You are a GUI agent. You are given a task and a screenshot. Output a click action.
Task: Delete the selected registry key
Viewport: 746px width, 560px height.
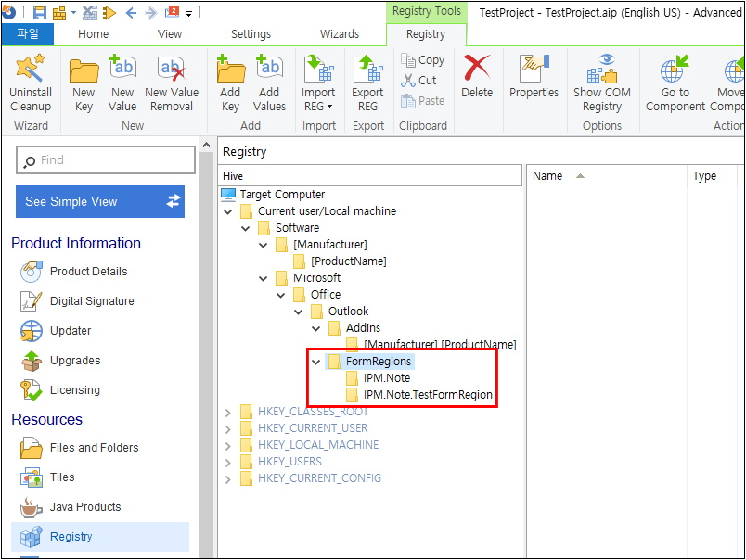[x=477, y=76]
